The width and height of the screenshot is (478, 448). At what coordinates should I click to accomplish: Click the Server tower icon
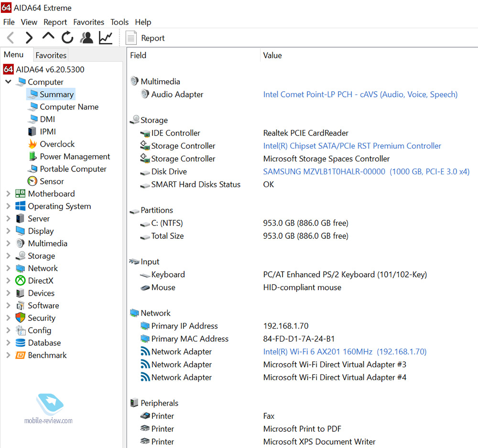pos(21,219)
